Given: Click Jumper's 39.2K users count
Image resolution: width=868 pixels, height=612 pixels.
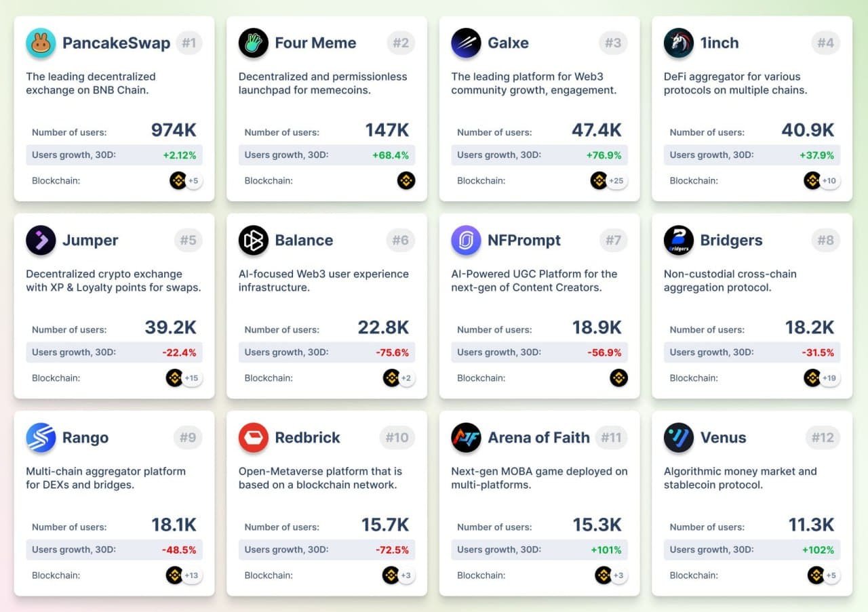Looking at the screenshot, I should click(170, 328).
